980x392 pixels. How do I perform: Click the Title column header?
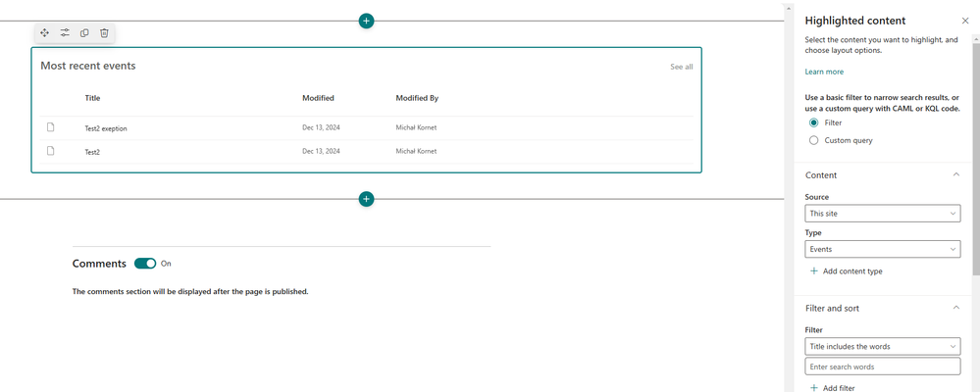pyautogui.click(x=92, y=98)
